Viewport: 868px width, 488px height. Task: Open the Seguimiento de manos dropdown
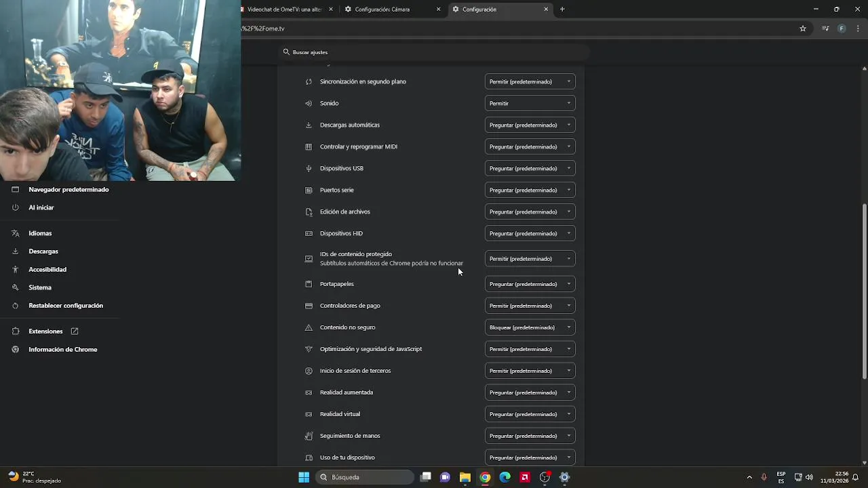point(530,436)
